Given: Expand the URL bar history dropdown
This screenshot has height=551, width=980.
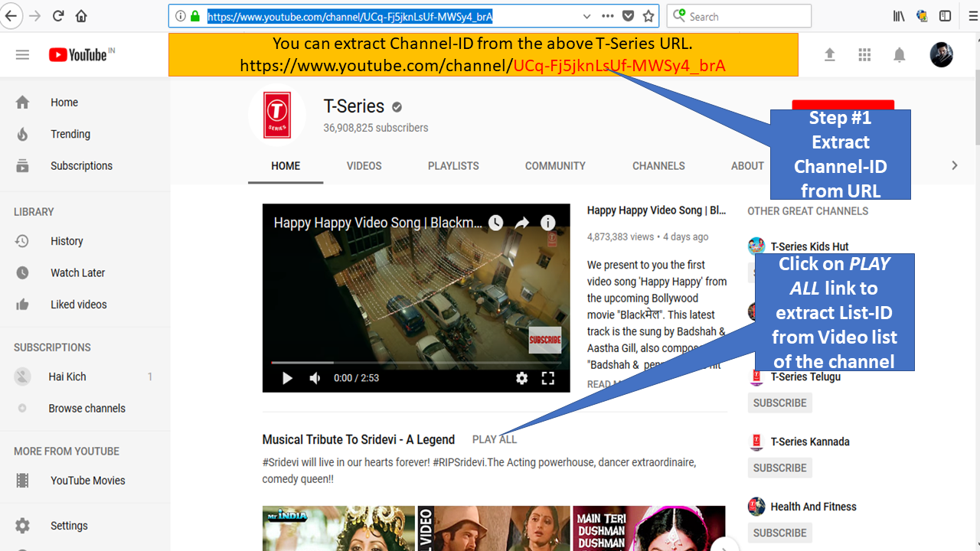Looking at the screenshot, I should tap(586, 16).
